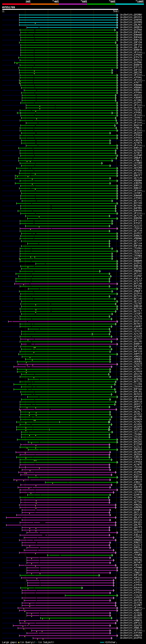The height and width of the screenshot is (644, 146).
Task: Select hit label UniRef100_A5B8W2
Action: pyautogui.click(x=131, y=271)
